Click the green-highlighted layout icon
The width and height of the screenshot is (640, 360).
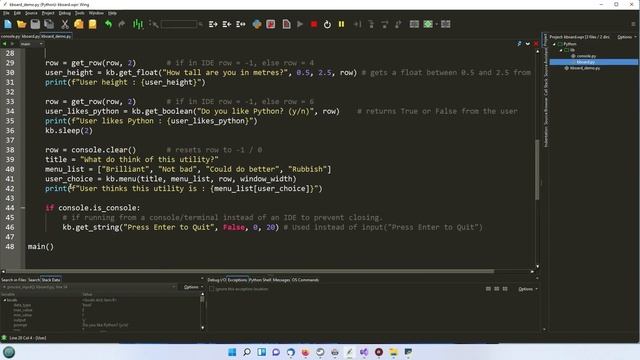(428, 24)
